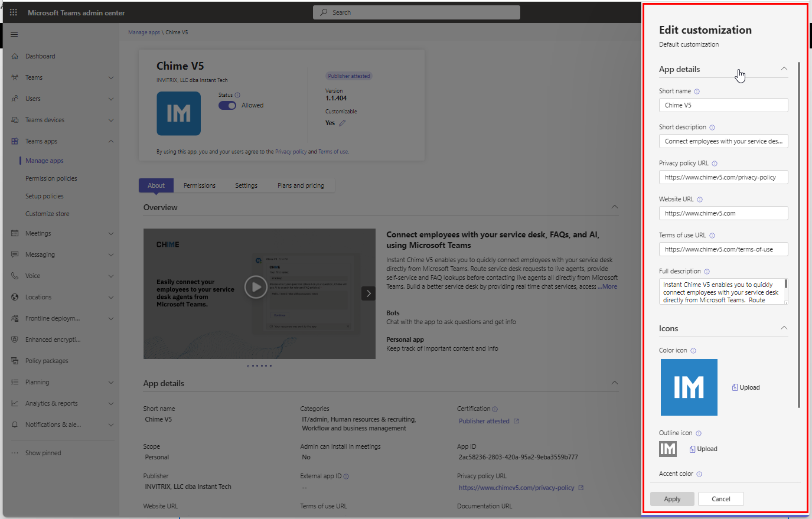
Task: Play the Chime overview video
Action: pyautogui.click(x=256, y=287)
